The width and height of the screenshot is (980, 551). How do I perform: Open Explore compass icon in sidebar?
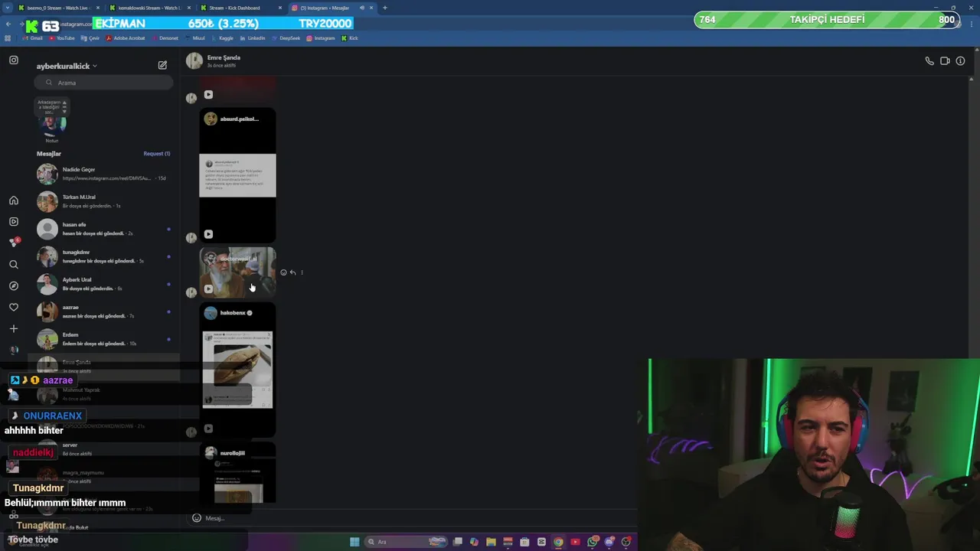coord(14,286)
